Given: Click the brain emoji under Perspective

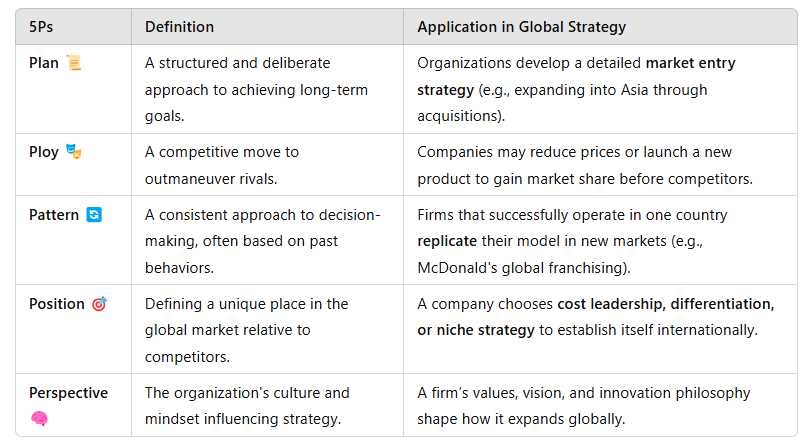Looking at the screenshot, I should coord(39,418).
